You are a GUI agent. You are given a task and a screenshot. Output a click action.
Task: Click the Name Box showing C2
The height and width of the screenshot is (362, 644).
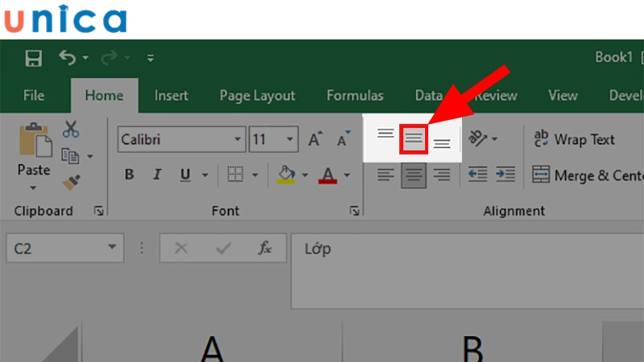click(65, 249)
